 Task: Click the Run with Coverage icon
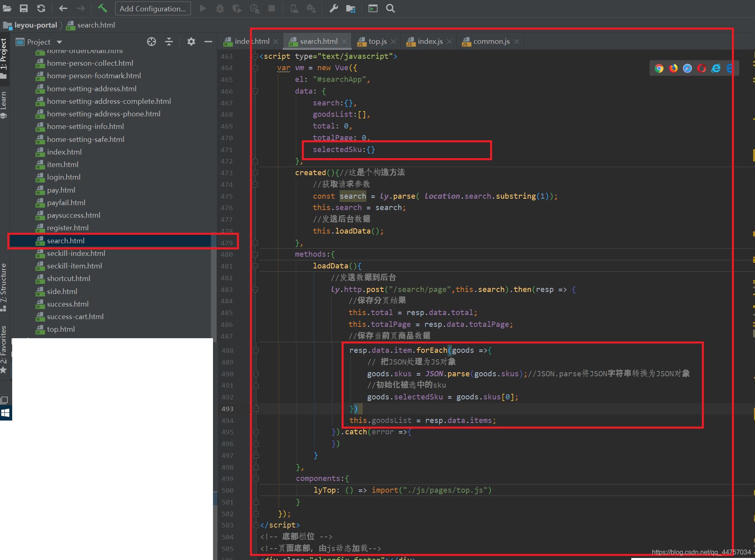coord(237,9)
